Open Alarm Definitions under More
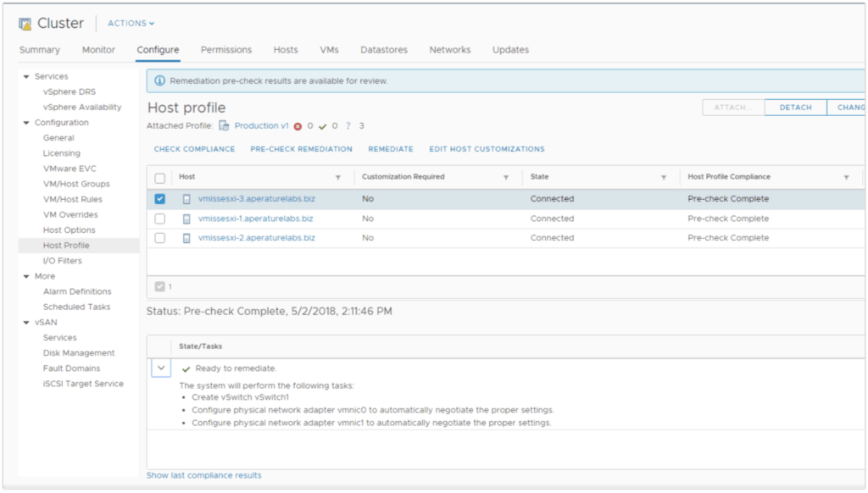This screenshot has height=493, width=868. click(x=77, y=291)
